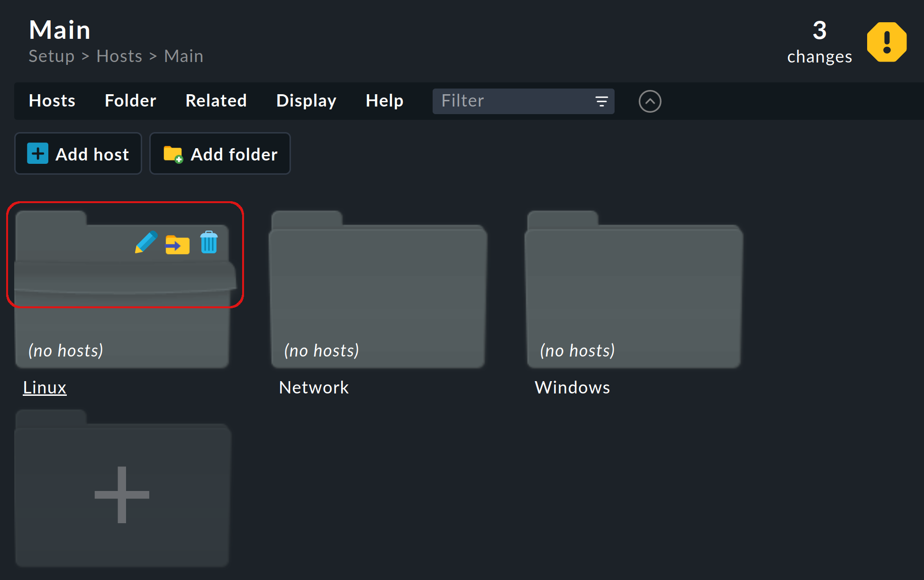This screenshot has width=924, height=580.
Task: Open the Hosts menu tab
Action: [x=52, y=100]
